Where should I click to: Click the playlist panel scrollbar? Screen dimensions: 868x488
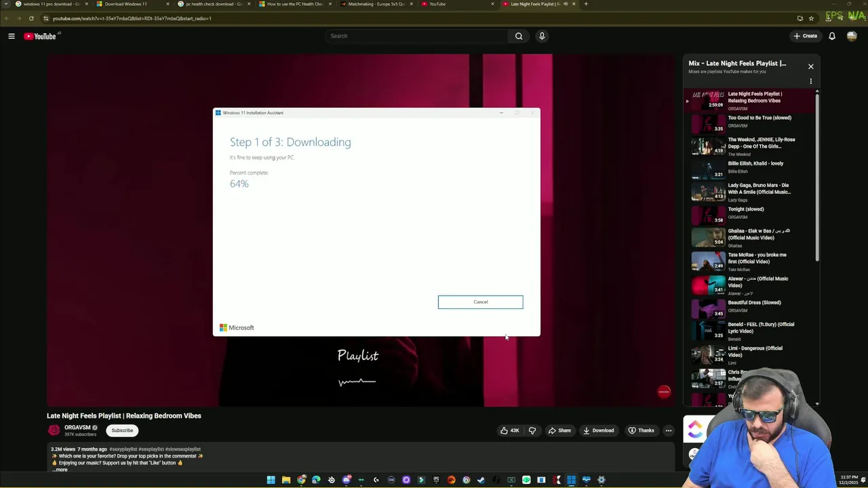816,176
